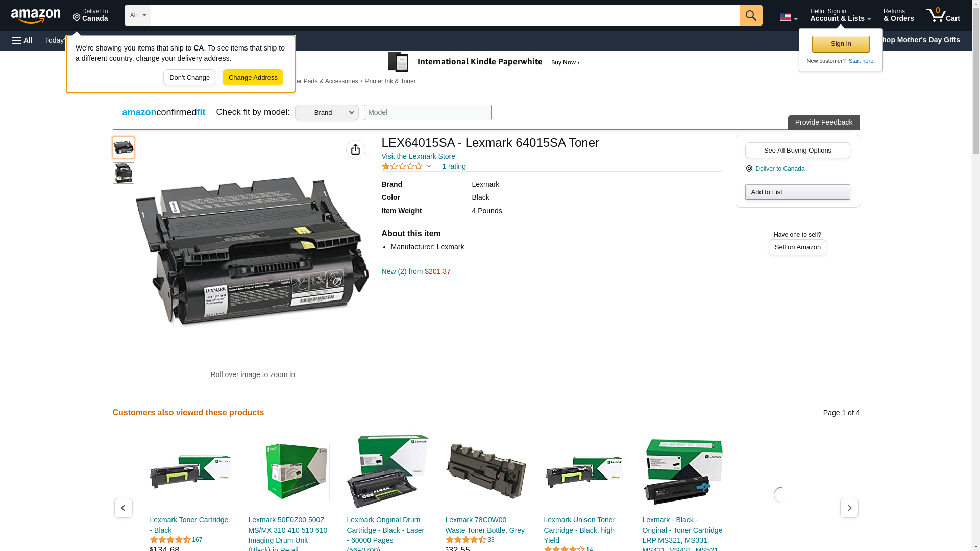Click previous arrow in product carousel
The image size is (980, 551).
tap(123, 508)
